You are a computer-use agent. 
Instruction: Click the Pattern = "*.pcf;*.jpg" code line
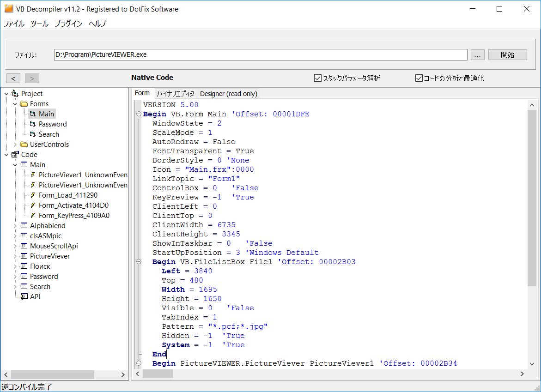pos(215,326)
